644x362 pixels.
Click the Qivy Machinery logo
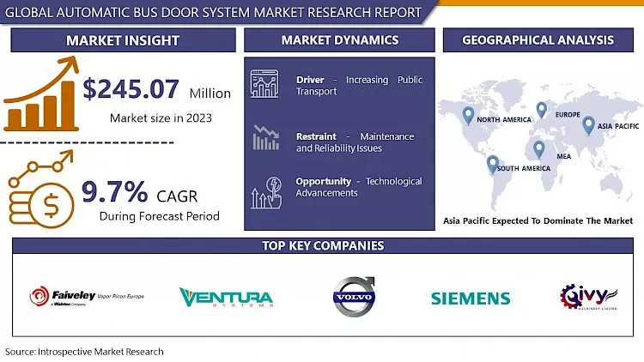pos(589,297)
